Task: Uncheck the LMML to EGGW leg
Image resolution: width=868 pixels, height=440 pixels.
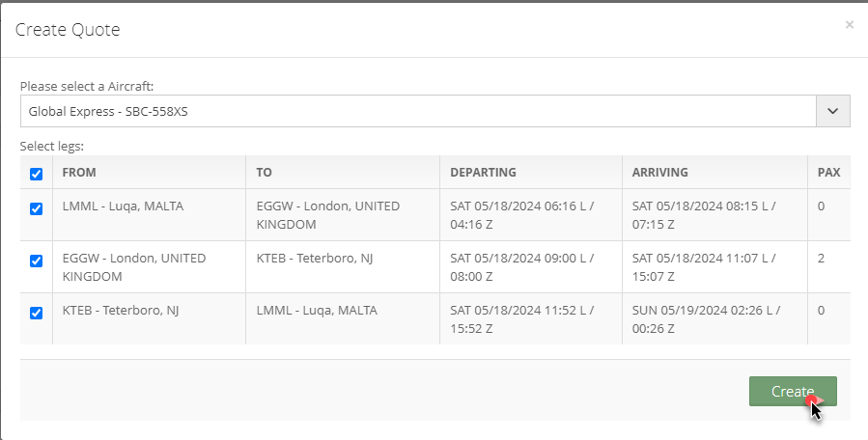Action: [36, 208]
